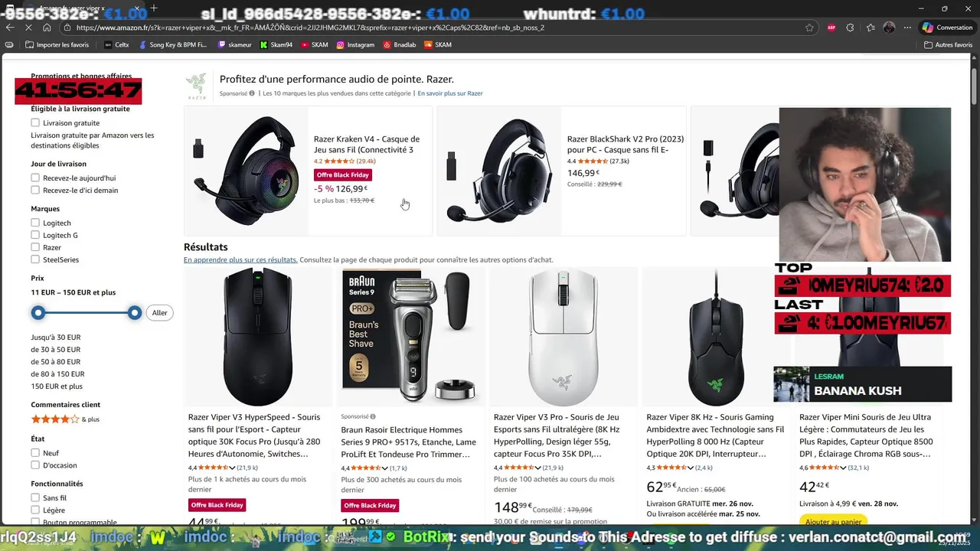Image resolution: width=980 pixels, height=551 pixels.
Task: Open the Copilot Conversation button
Action: tap(947, 28)
